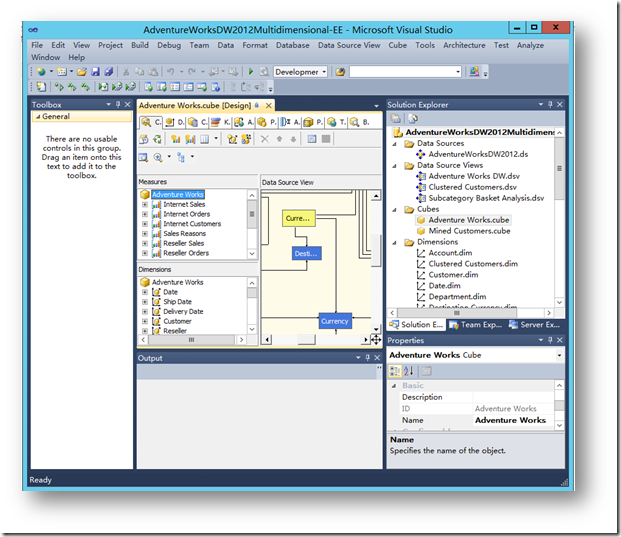
Task: Click the New Linked Object icon
Action: (x=246, y=139)
